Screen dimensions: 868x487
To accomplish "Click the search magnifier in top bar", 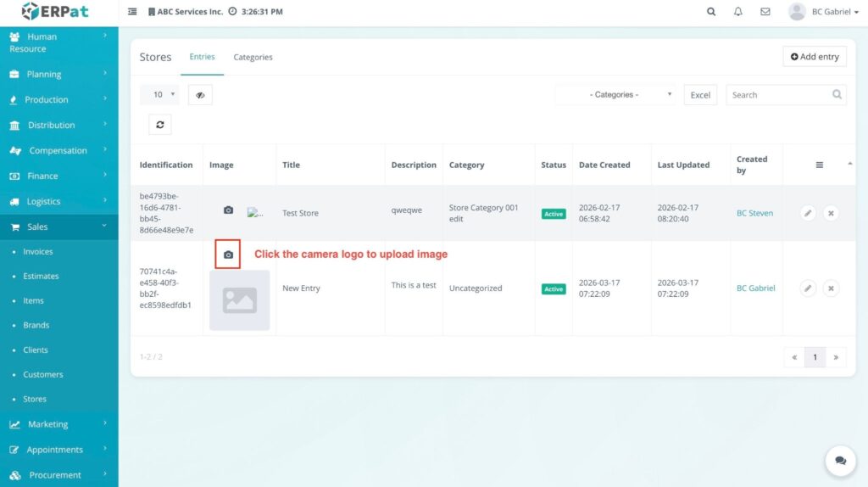I will 710,12.
